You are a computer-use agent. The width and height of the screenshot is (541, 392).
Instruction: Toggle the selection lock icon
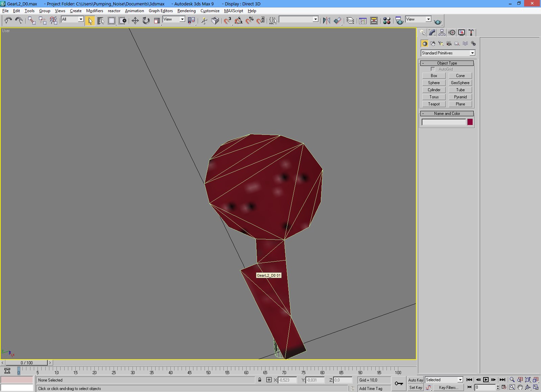(260, 380)
